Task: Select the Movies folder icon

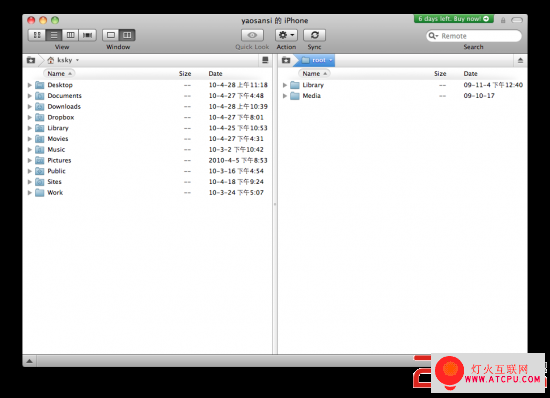Action: click(40, 139)
